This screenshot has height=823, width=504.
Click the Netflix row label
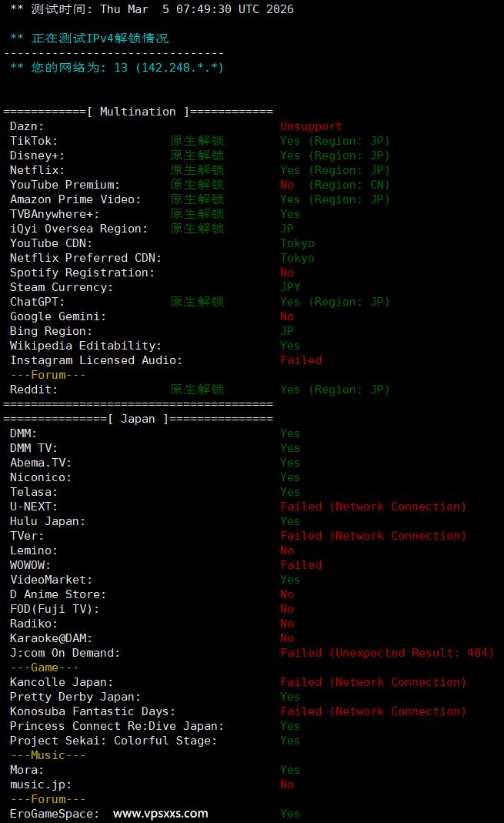click(x=37, y=170)
